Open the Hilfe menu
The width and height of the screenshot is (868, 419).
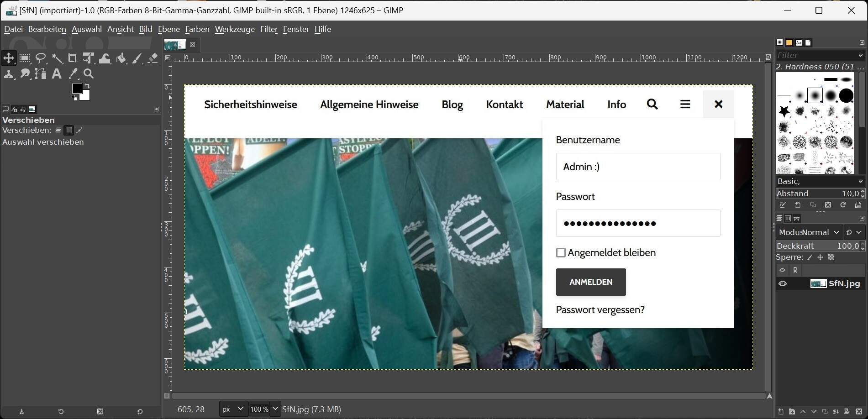click(x=323, y=29)
